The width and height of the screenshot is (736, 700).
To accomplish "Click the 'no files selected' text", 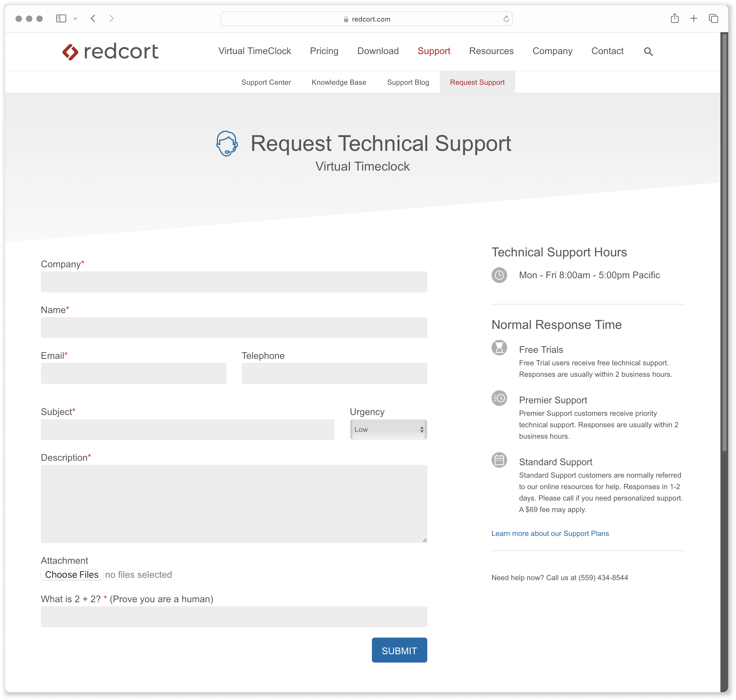I will click(x=138, y=575).
